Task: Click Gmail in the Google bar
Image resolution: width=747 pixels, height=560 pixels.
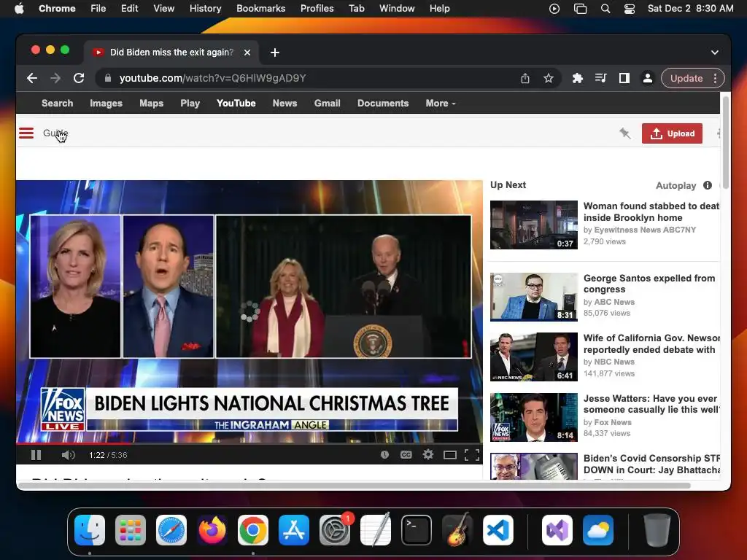Action: coord(328,104)
